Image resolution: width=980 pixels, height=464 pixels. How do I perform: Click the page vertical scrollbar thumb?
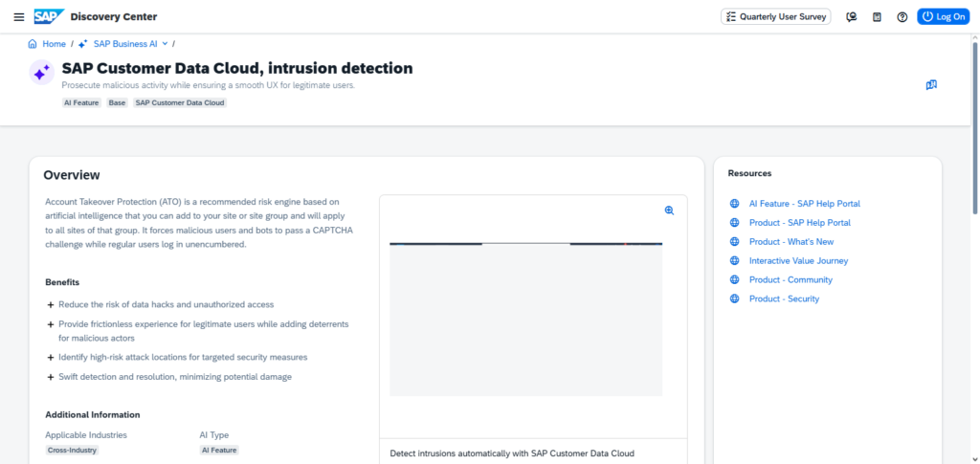(974, 128)
